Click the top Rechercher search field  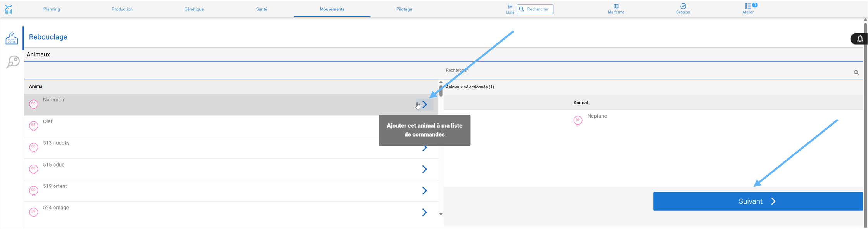click(x=535, y=9)
